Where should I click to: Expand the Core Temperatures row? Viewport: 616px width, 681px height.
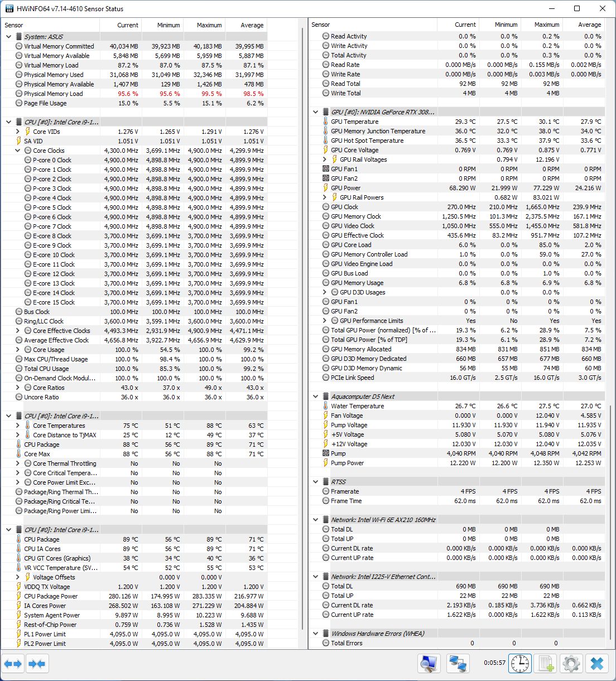click(x=18, y=426)
